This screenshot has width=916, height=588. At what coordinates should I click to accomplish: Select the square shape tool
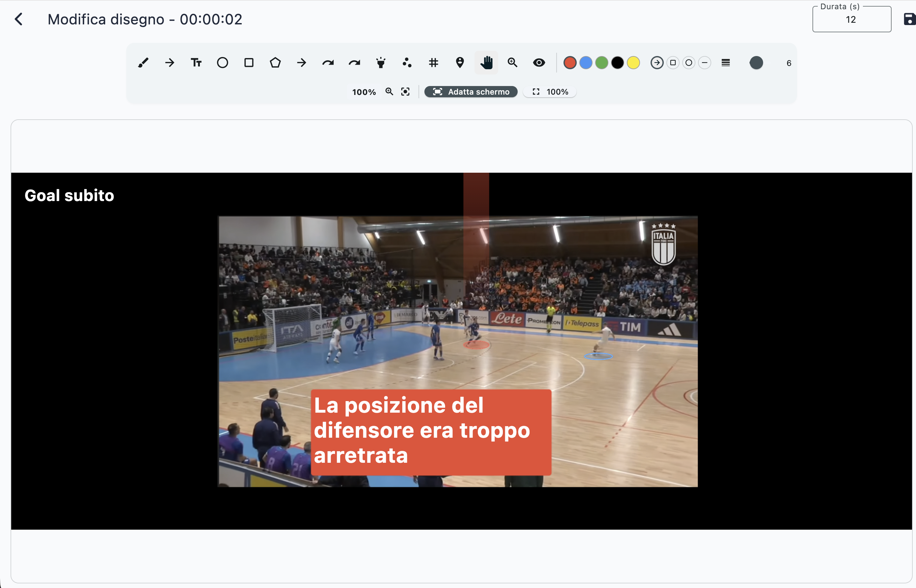tap(249, 63)
